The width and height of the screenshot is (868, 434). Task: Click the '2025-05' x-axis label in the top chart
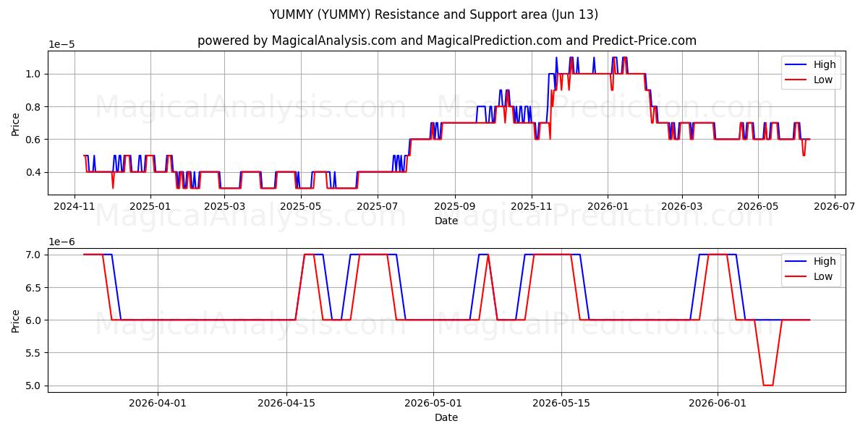(x=300, y=206)
